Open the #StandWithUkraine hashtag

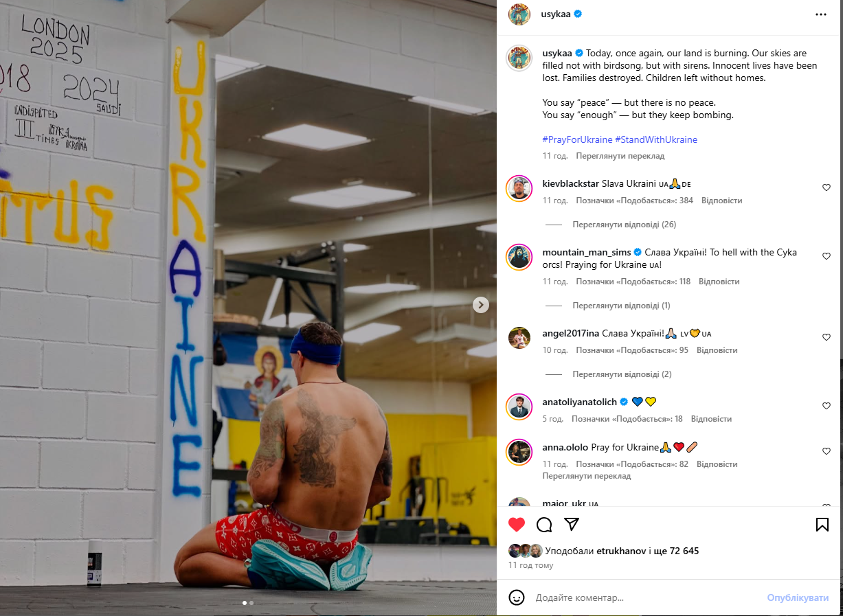point(656,139)
